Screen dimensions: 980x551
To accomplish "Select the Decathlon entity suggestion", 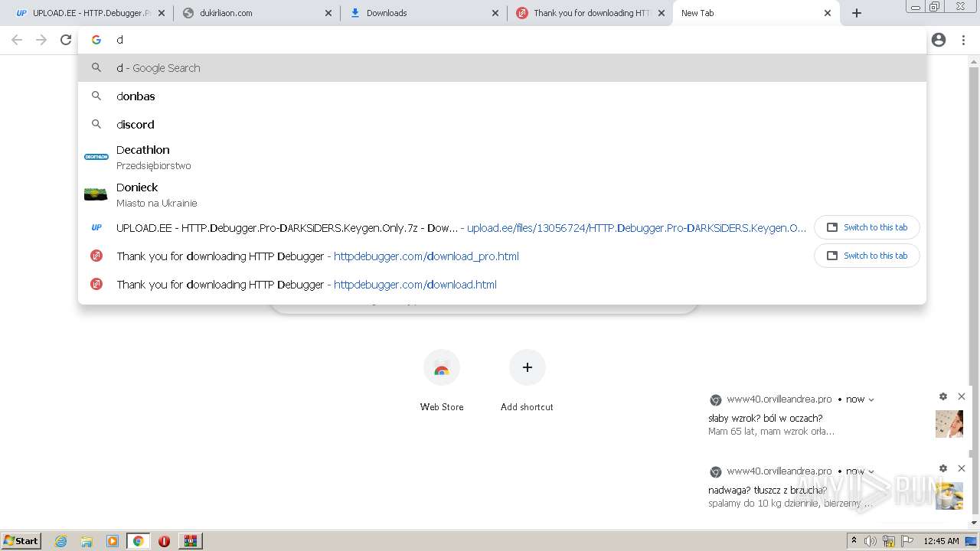I will [502, 157].
